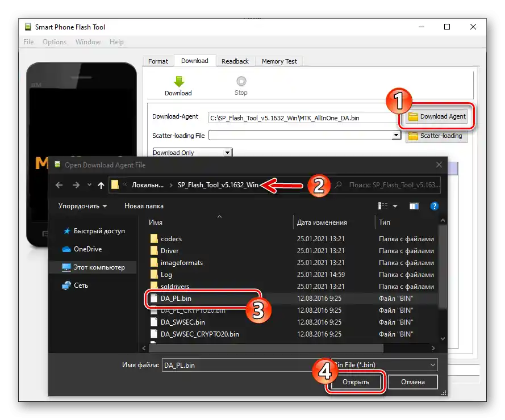Select the Log folder
505x420 pixels.
[166, 275]
